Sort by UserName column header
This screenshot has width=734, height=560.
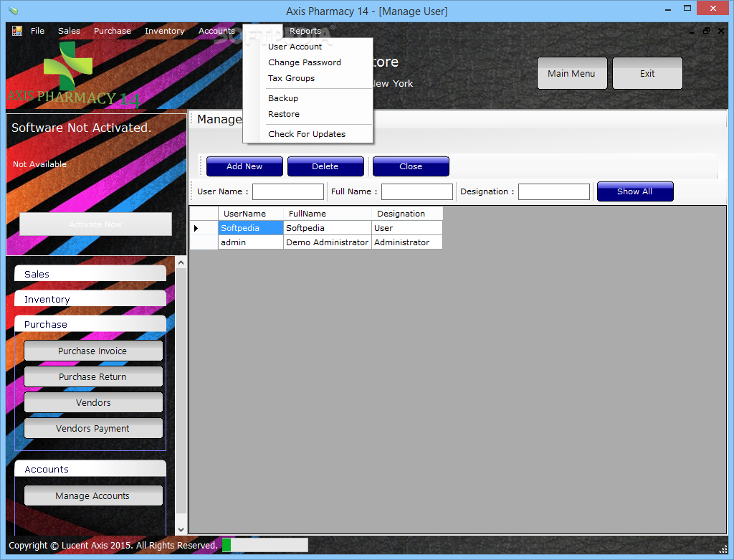click(x=250, y=214)
